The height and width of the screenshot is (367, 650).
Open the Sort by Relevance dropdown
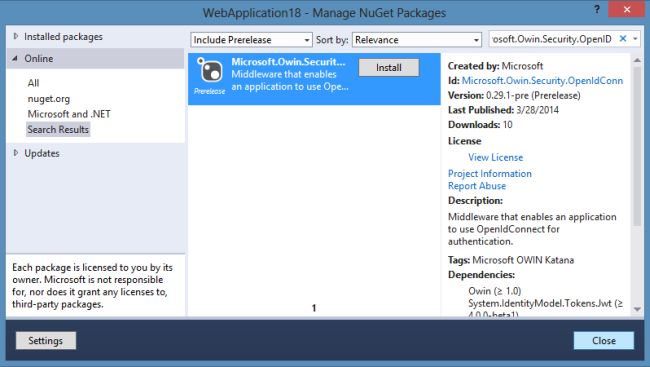tap(417, 40)
